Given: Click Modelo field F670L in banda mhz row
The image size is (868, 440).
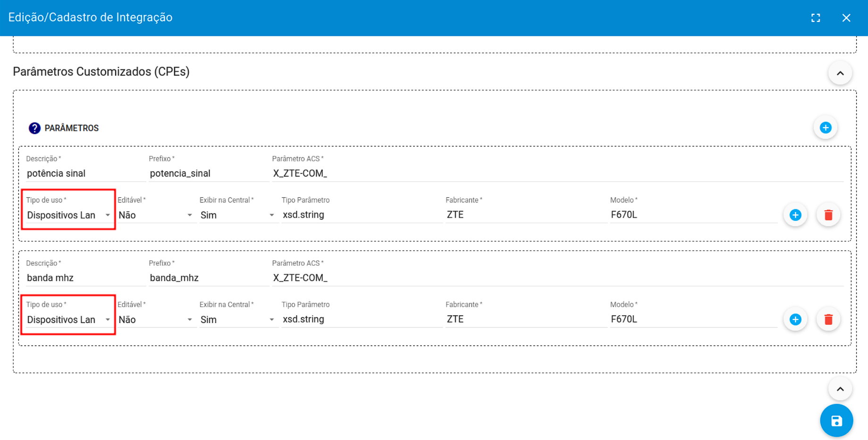Looking at the screenshot, I should 693,319.
